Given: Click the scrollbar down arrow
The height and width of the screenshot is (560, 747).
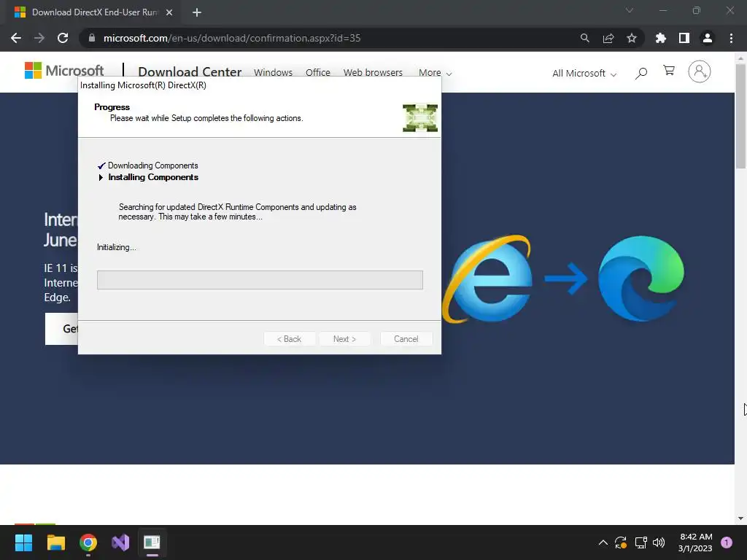Looking at the screenshot, I should click(x=740, y=518).
